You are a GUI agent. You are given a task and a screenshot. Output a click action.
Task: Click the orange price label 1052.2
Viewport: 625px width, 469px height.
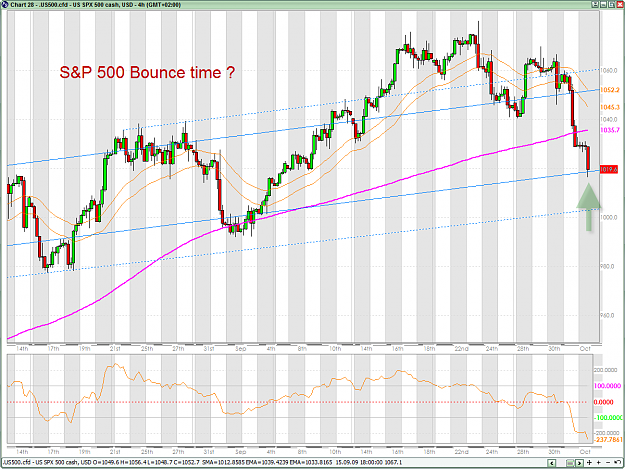coord(610,90)
